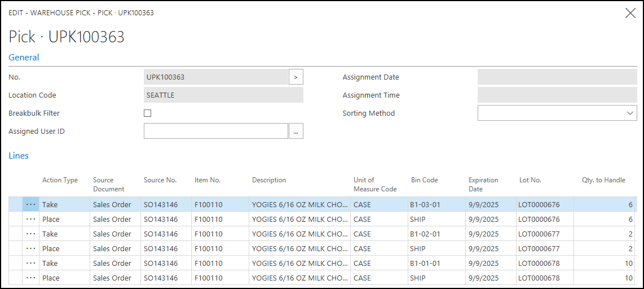The width and height of the screenshot is (644, 289).
Task: Open row menu for Take line LOT0000678
Action: click(x=31, y=263)
